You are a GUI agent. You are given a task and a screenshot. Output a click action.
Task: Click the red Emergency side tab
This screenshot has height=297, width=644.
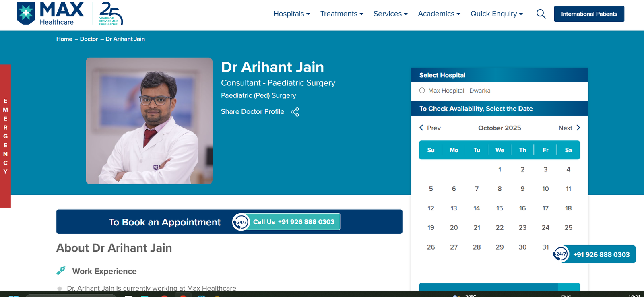(5, 136)
